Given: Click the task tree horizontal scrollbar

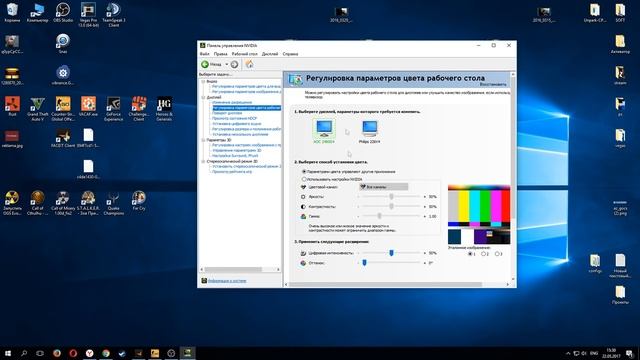Looking at the screenshot, I should (x=233, y=269).
